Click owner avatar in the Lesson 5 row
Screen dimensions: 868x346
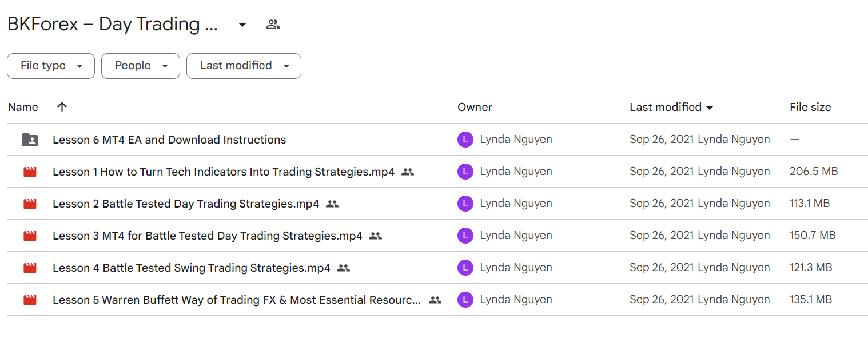click(x=465, y=300)
